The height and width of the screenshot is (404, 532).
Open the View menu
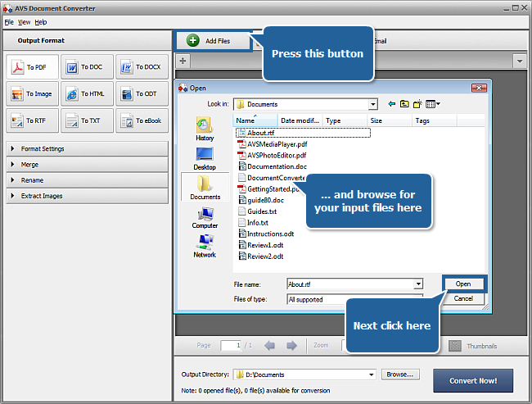pos(24,22)
